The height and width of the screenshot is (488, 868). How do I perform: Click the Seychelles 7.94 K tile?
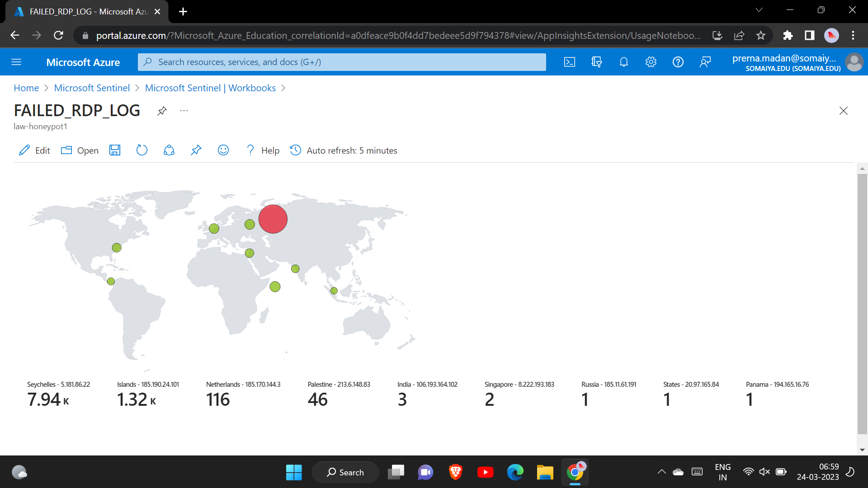point(59,395)
